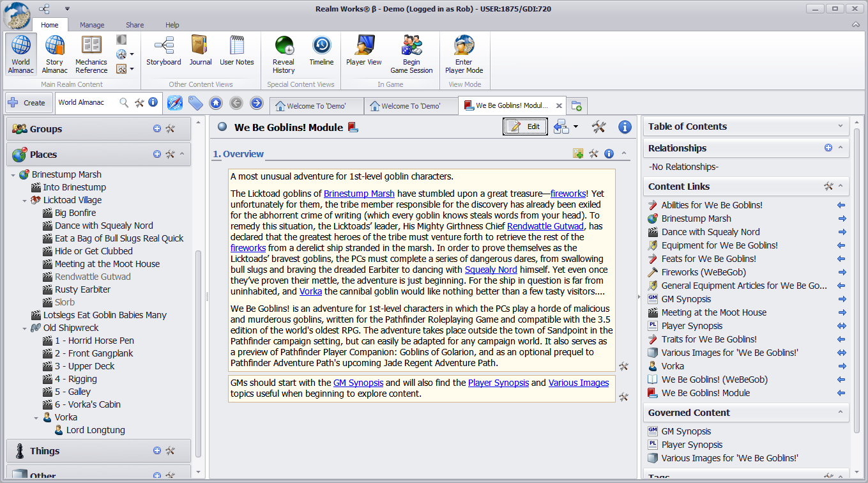Go back with the gray arrow icon
The image size is (868, 483).
[x=236, y=103]
